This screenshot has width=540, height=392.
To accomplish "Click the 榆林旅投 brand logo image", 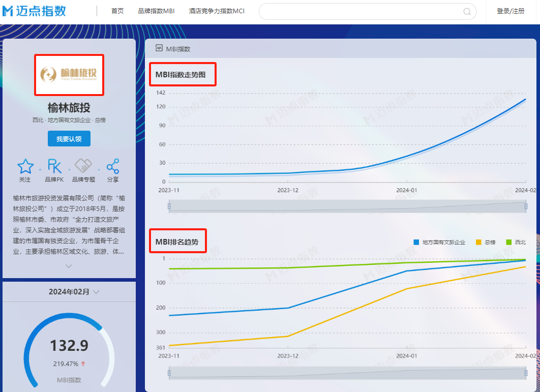I will pos(69,75).
